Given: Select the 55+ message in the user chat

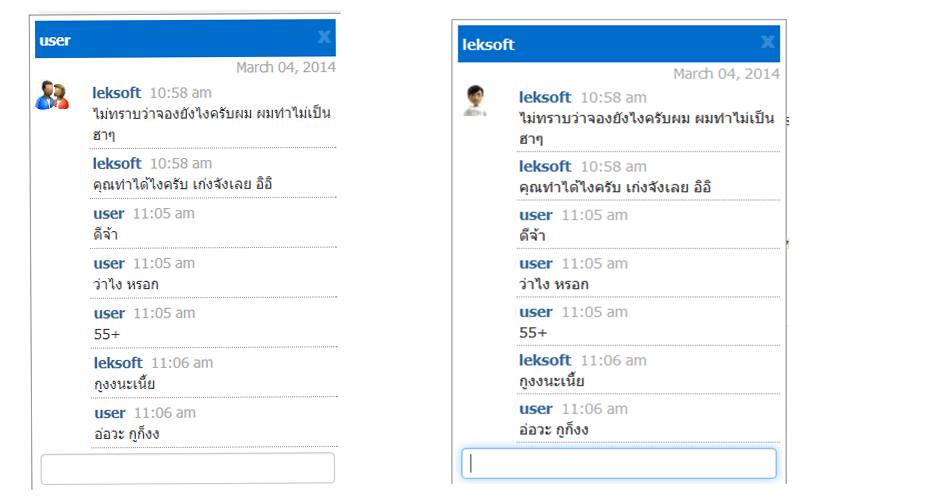Looking at the screenshot, I should point(107,334).
